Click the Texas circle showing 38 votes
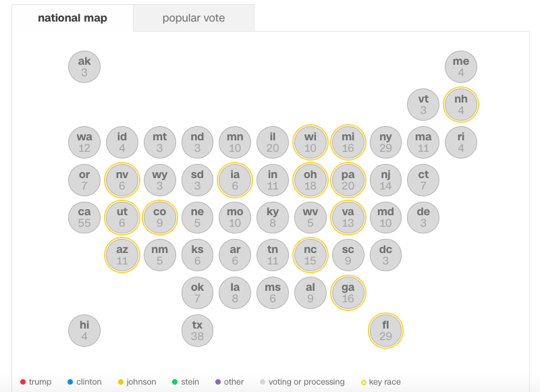The height and width of the screenshot is (392, 540). [x=197, y=331]
